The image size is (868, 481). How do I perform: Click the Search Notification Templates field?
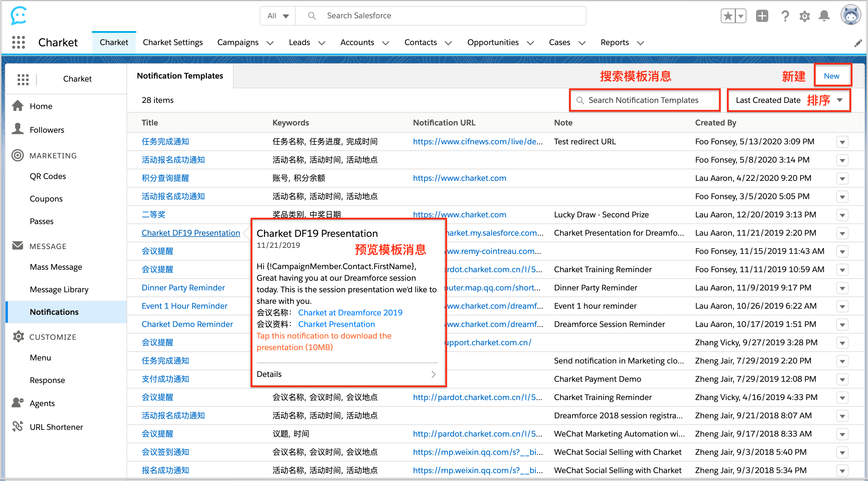pos(644,100)
